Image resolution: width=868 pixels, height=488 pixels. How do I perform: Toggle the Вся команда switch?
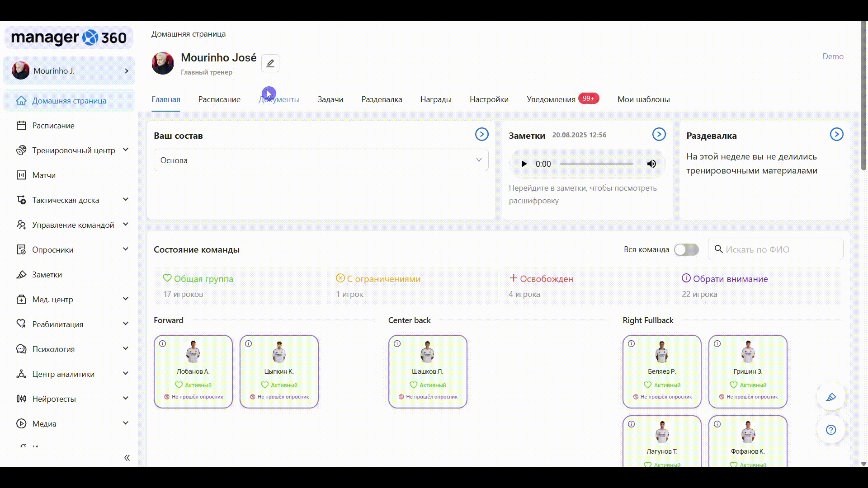pyautogui.click(x=686, y=249)
